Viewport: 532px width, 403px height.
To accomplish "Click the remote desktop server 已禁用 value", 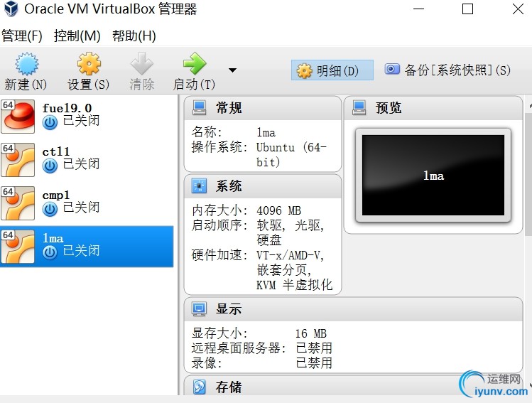I will tap(314, 348).
